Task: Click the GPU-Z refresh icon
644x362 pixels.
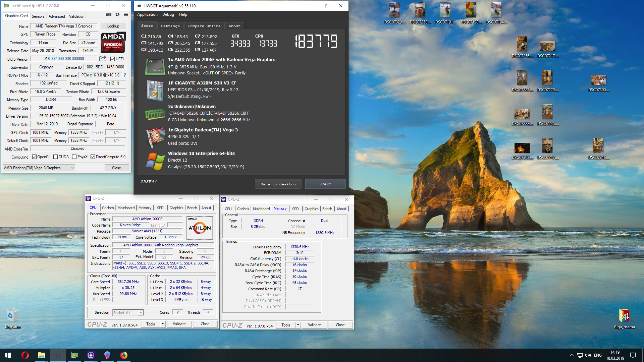Action: (117, 15)
